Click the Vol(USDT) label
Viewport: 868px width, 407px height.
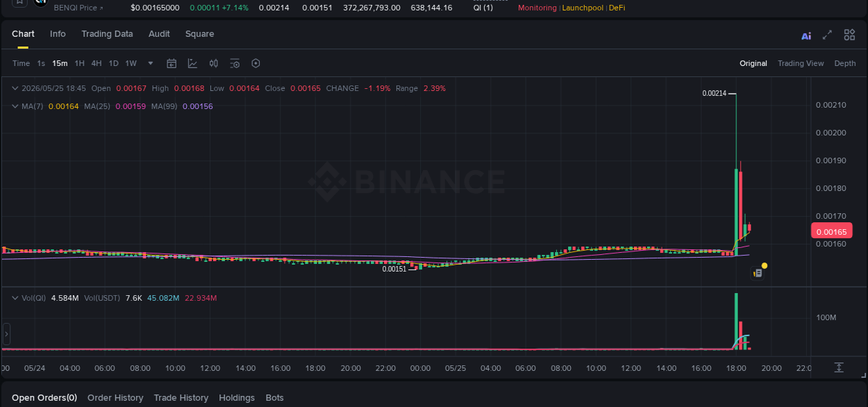coord(101,298)
